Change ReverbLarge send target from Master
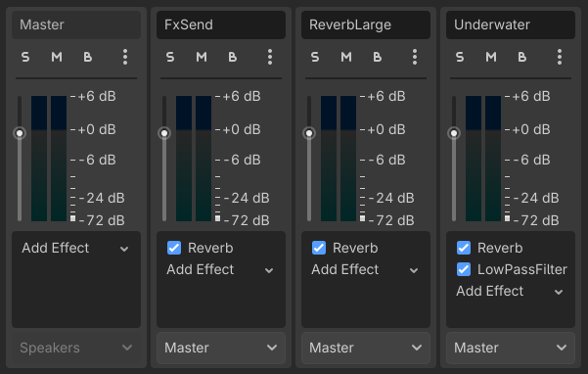The image size is (588, 374). pyautogui.click(x=366, y=348)
